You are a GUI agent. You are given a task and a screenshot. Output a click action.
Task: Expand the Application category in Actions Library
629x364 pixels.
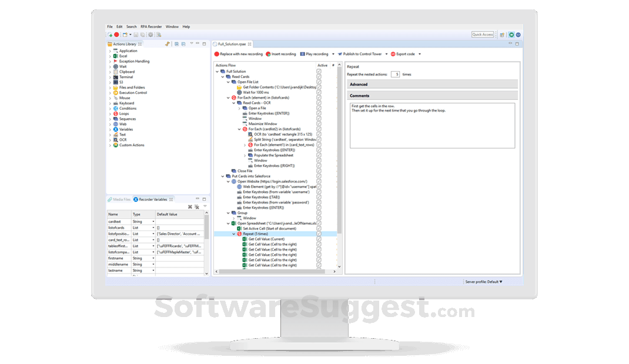coord(110,51)
